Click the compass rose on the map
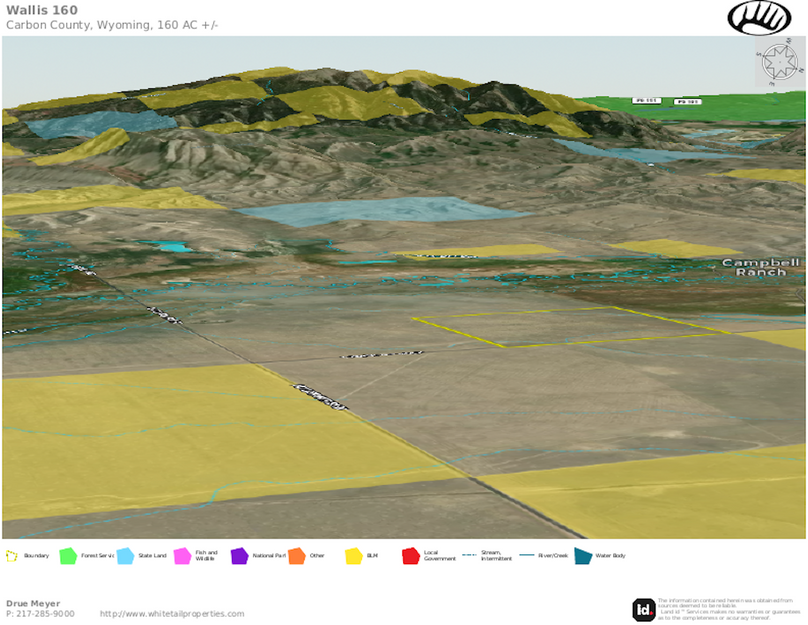 pos(779,66)
